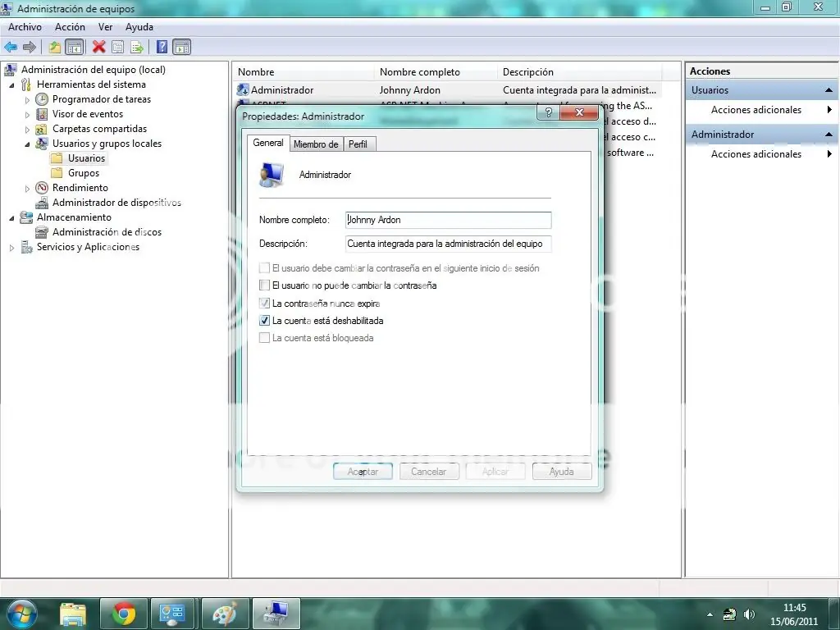
Task: Click the blue back arrow in toolbar
Action: [11, 47]
